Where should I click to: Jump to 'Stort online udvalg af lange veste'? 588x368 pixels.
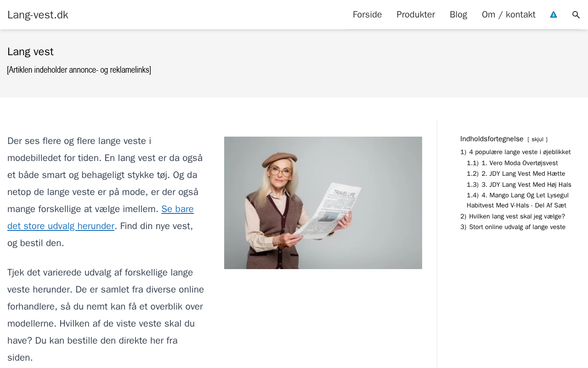coord(513,227)
